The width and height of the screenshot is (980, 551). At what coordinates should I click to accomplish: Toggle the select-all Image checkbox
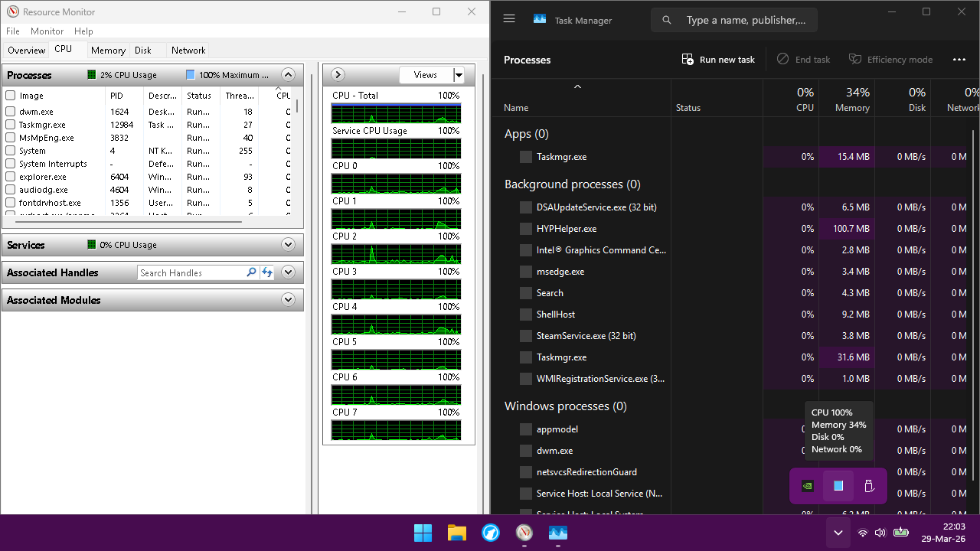pos(11,96)
